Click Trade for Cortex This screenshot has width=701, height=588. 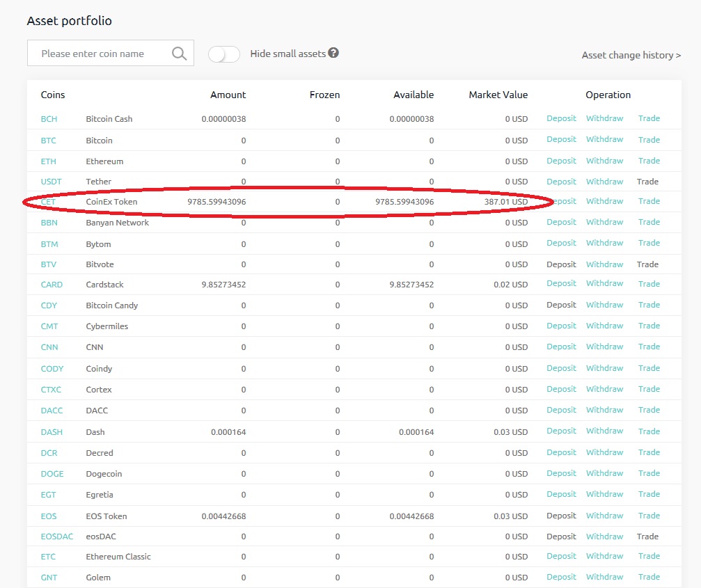click(x=649, y=389)
